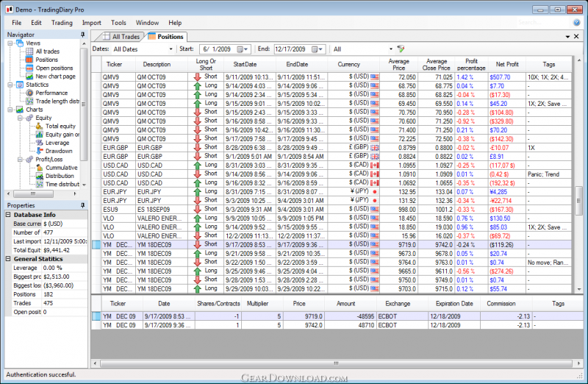Open the File menu
The height and width of the screenshot is (384, 588).
point(16,23)
